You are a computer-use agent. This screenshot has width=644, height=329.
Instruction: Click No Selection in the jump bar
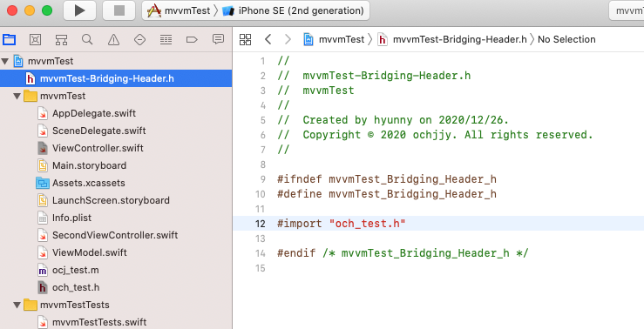566,39
